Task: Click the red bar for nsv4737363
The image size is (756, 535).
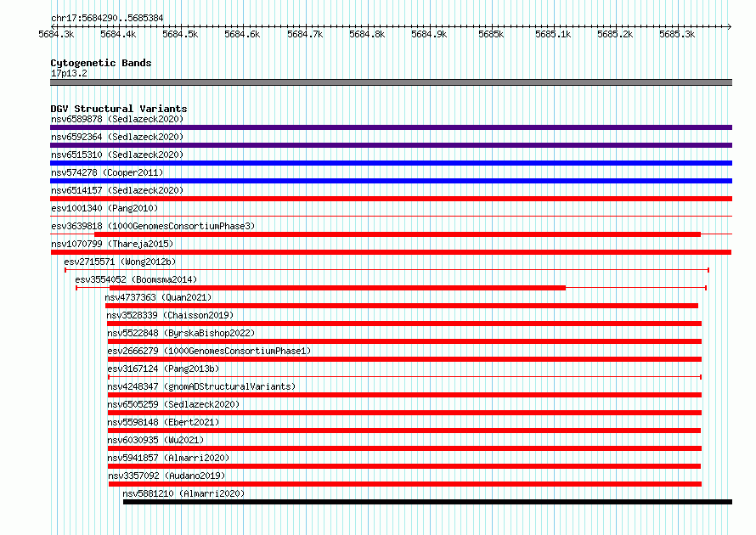Action: coord(402,306)
